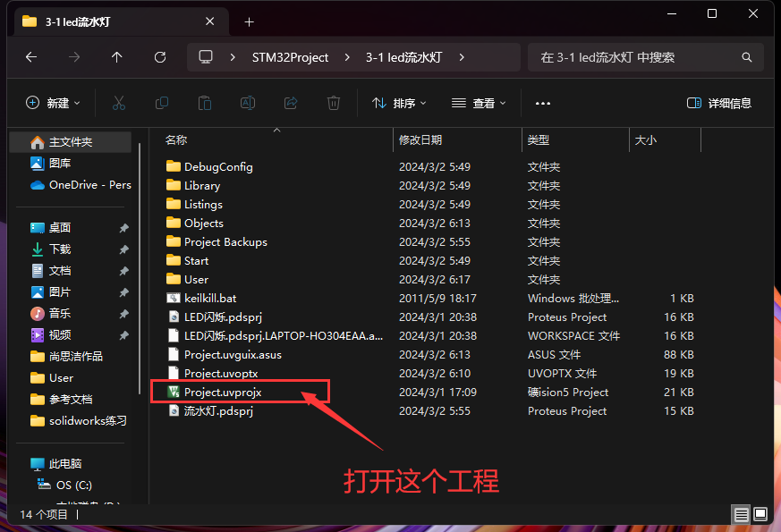Image resolution: width=781 pixels, height=532 pixels.
Task: Select the LED闪烁.pdsprj Proteus file
Action: (x=223, y=317)
